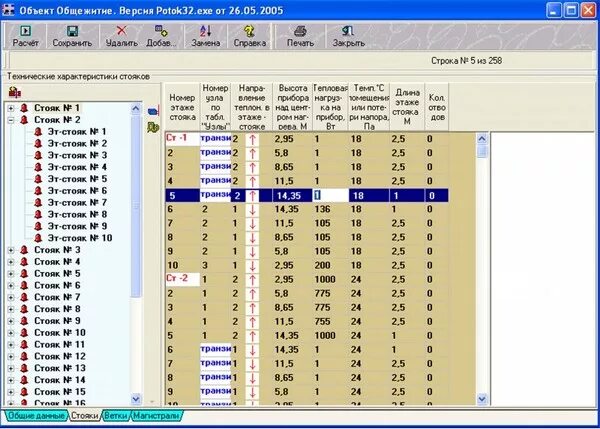
Task: Click the heat load cell showing 755
Action: point(331,321)
